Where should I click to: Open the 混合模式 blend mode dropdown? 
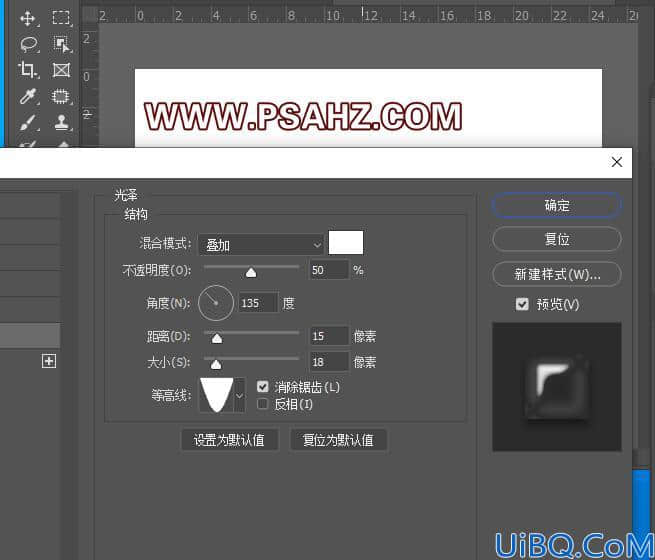(261, 245)
